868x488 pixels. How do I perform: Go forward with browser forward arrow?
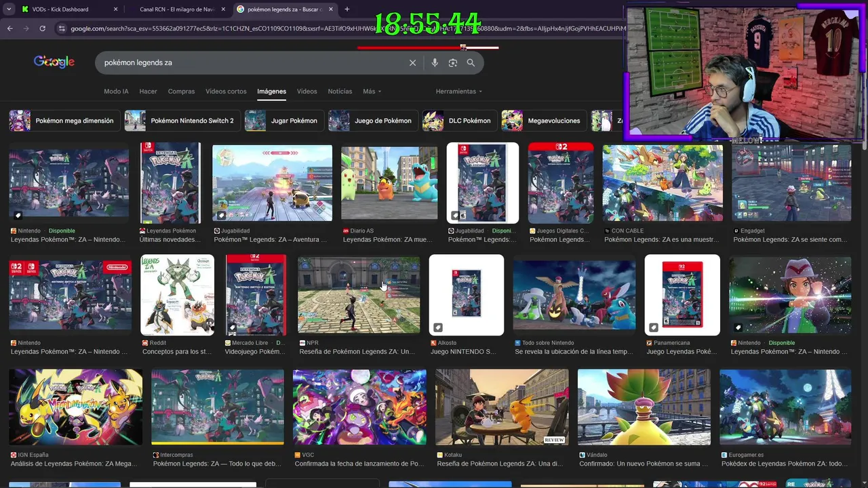[26, 28]
